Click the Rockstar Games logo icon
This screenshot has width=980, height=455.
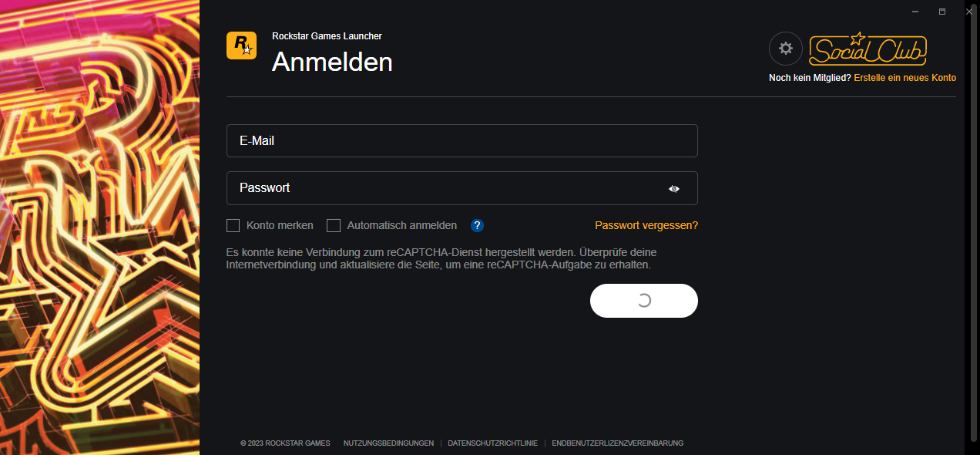(241, 46)
